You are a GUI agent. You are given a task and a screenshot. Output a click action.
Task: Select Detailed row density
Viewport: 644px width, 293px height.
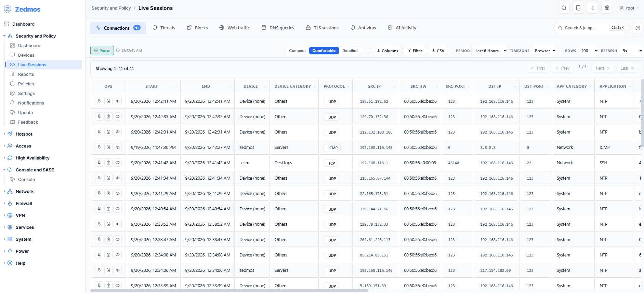point(350,51)
